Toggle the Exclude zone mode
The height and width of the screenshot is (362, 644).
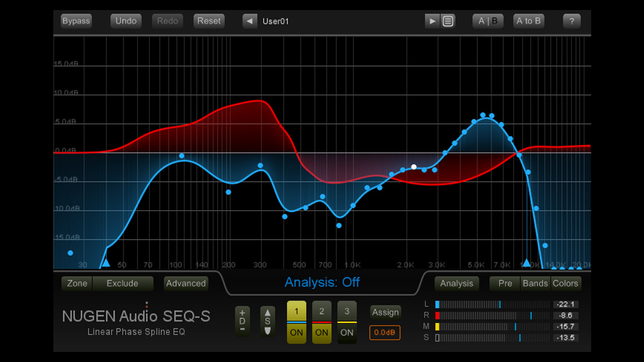tap(123, 284)
